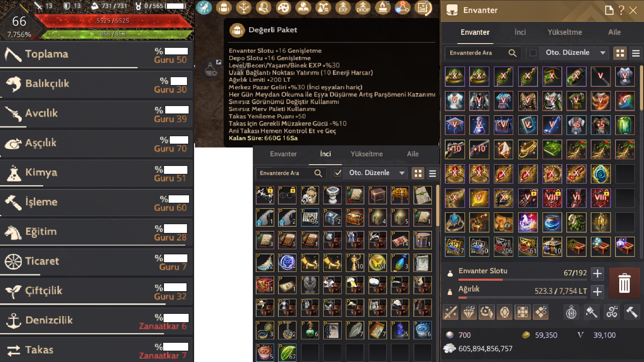Uncheck the checked Oto. Düzenle checkbox
Viewport: 644px width, 362px height.
click(338, 173)
